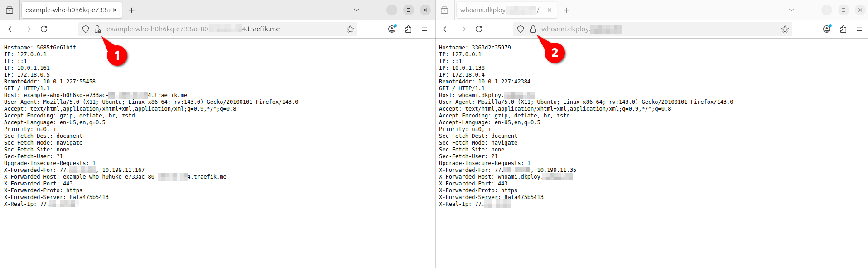Screen dimensions: 868x268
Task: Show site security padlock info for whoami.dkploy
Action: 533,29
